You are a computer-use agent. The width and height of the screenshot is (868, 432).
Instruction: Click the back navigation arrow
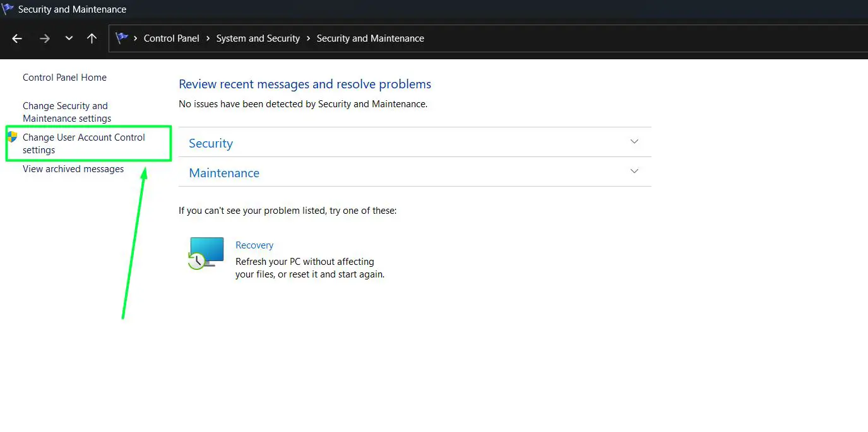click(x=16, y=38)
